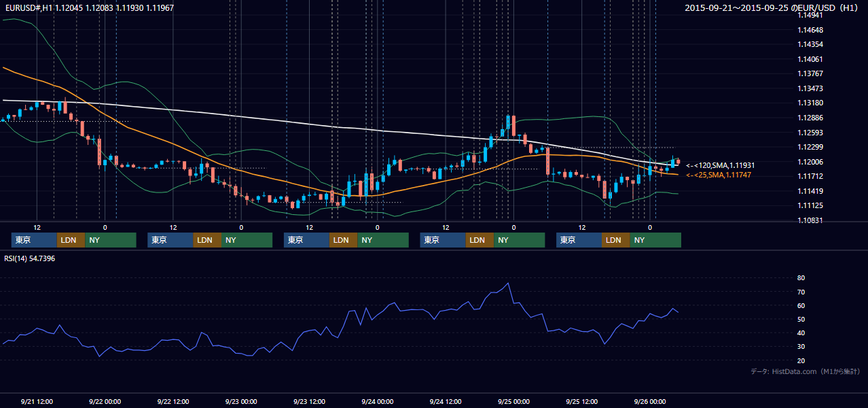Select the 9/23 12:00 time axis label

[x=309, y=401]
